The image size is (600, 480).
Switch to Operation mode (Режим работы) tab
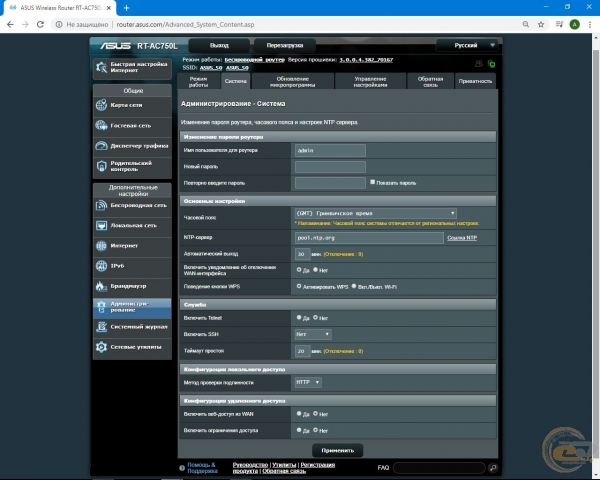point(198,82)
